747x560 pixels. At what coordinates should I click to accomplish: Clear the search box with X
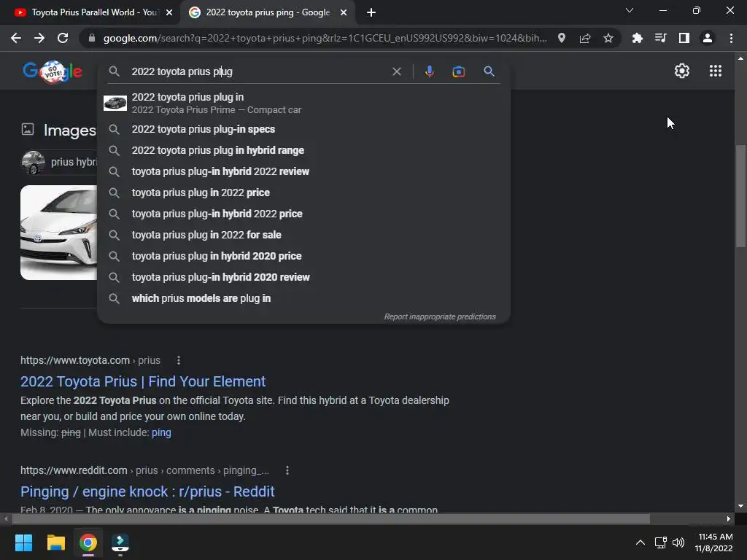[396, 71]
